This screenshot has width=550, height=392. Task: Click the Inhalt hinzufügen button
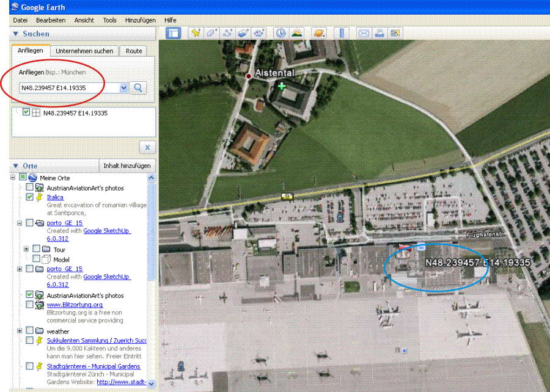tap(127, 165)
